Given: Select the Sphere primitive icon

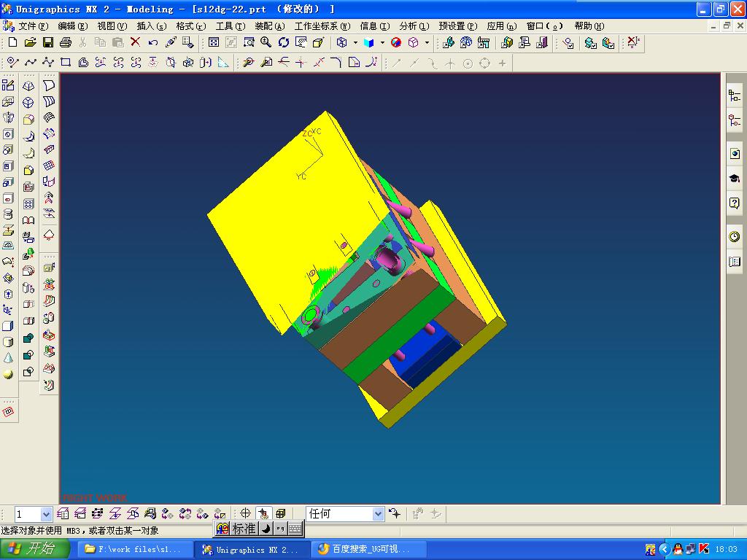Looking at the screenshot, I should [x=7, y=374].
